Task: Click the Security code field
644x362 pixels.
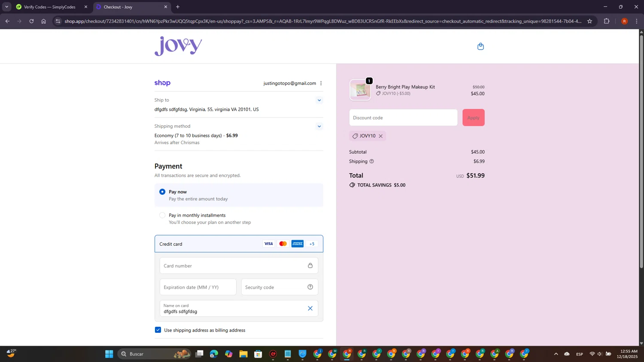Action: point(279,287)
